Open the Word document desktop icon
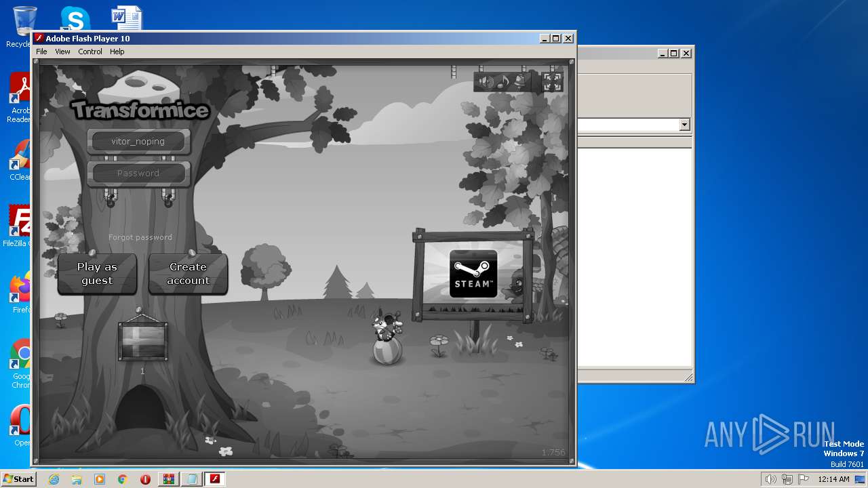868x488 pixels. (x=127, y=18)
